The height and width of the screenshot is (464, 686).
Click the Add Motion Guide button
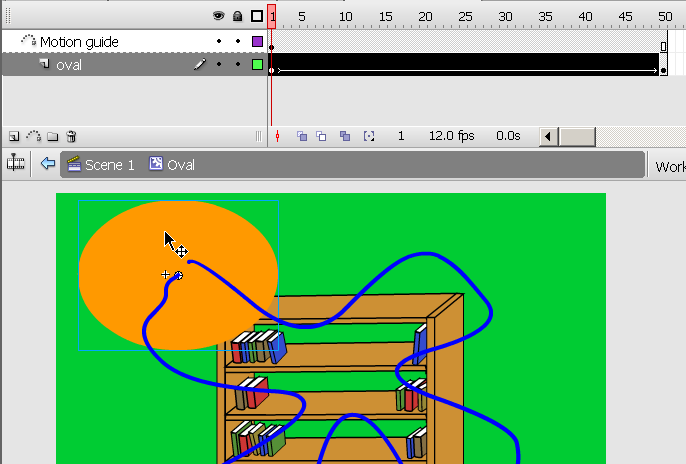point(33,136)
